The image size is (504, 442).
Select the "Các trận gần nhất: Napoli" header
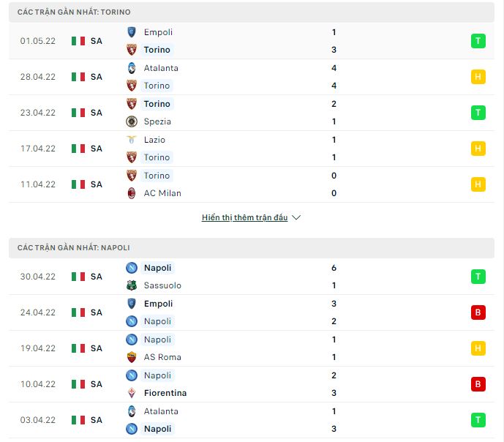(73, 248)
